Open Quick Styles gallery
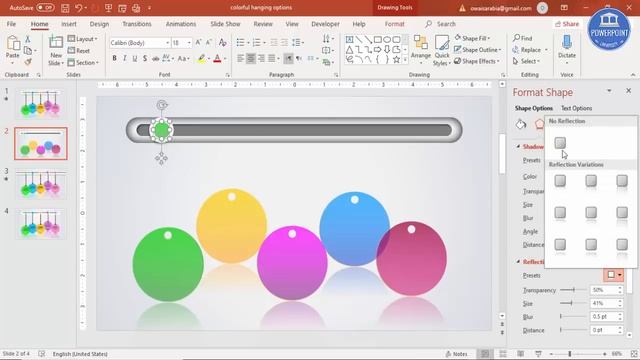640x360 pixels. (x=442, y=51)
